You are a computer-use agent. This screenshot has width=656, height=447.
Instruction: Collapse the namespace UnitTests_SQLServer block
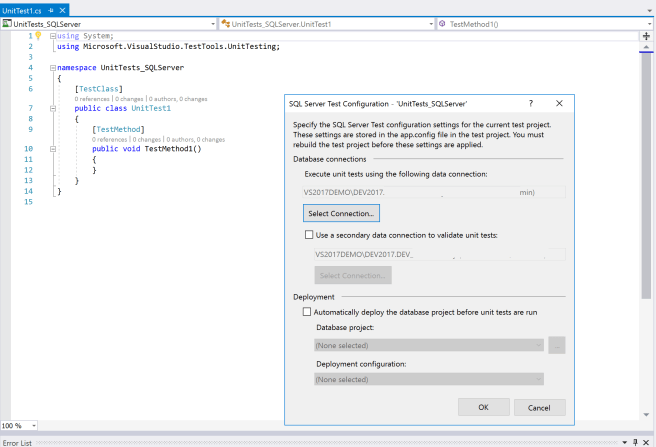click(52, 67)
